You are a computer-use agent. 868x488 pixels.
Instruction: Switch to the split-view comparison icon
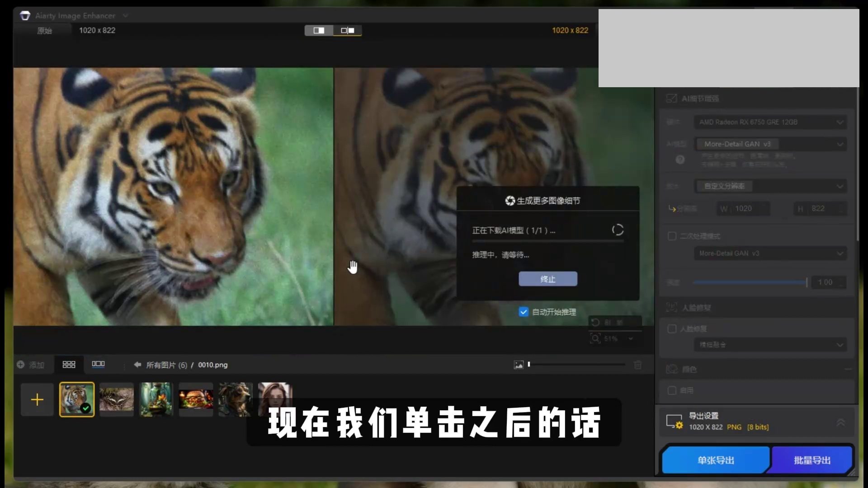[319, 30]
